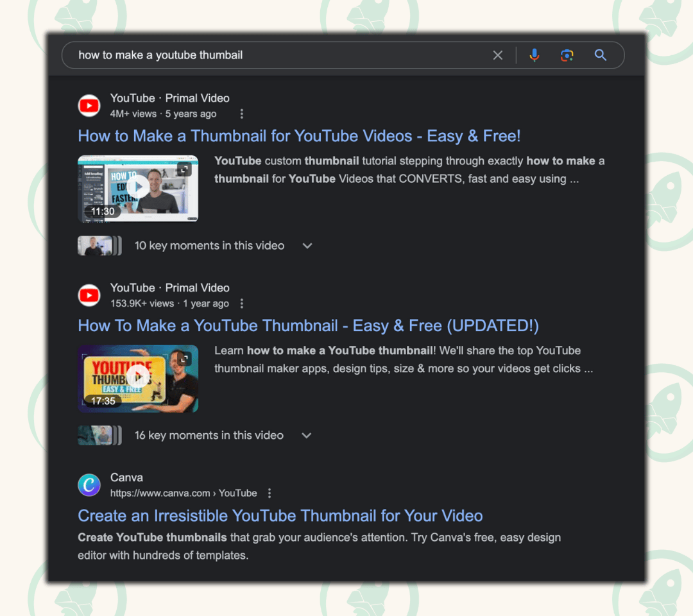This screenshot has width=693, height=616.
Task: Click the YouTube logo on the first result
Action: 89,106
